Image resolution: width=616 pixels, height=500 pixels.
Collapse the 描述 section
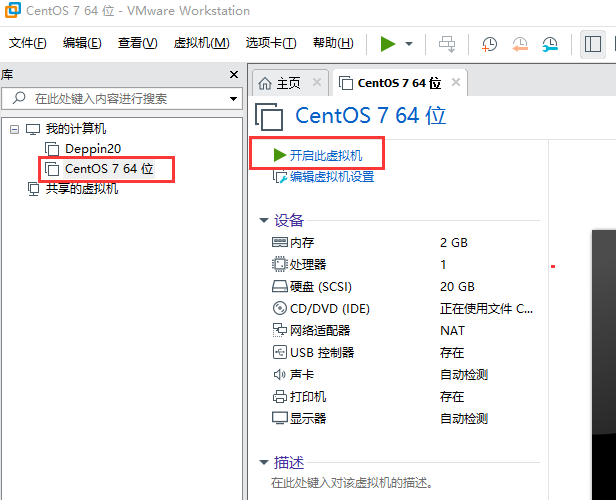(264, 463)
